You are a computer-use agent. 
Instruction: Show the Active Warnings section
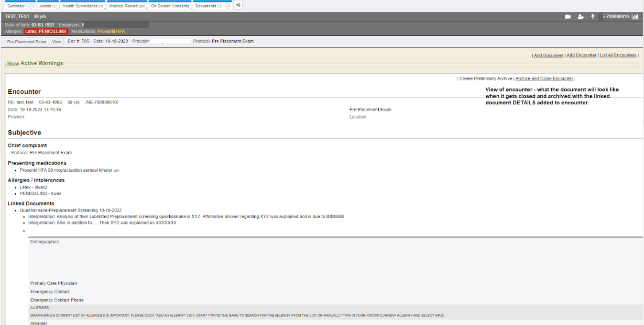pyautogui.click(x=12, y=63)
